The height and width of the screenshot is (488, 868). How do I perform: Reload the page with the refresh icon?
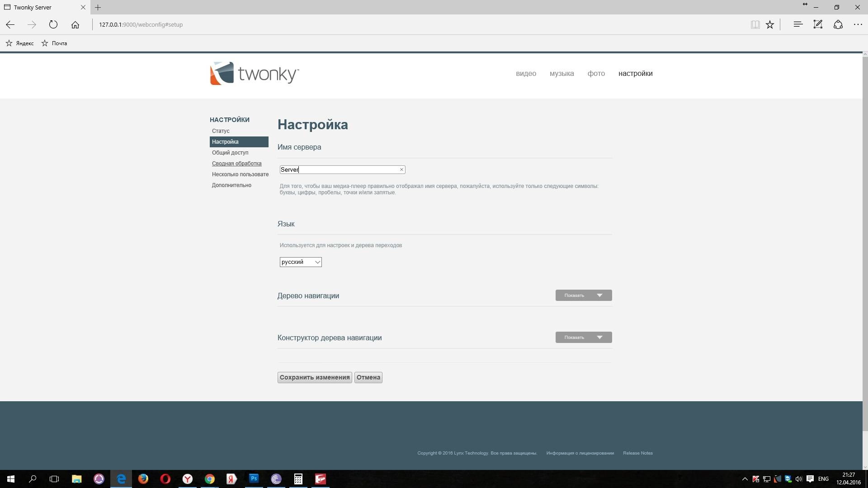click(53, 24)
